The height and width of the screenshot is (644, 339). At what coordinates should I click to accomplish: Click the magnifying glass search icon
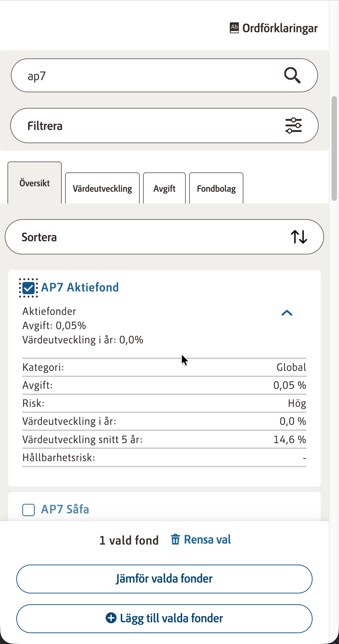(292, 75)
